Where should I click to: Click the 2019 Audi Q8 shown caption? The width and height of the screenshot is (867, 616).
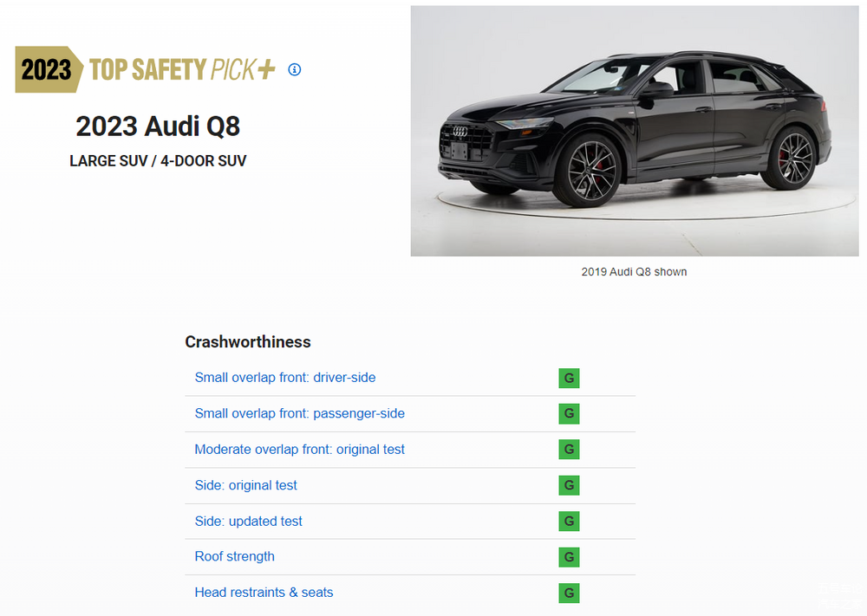pos(634,272)
